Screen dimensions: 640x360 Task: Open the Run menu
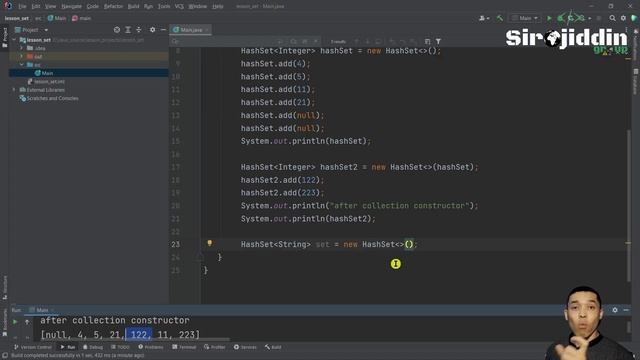click(149, 7)
